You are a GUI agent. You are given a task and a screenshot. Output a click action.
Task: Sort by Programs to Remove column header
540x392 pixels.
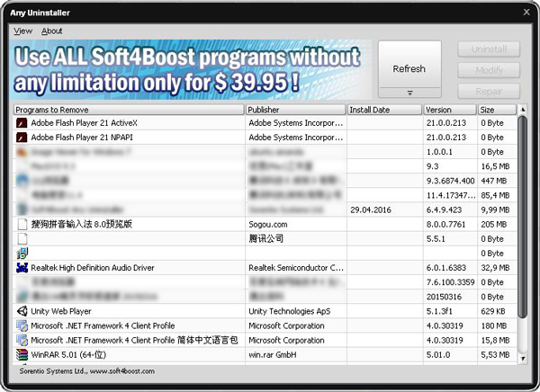coord(129,110)
